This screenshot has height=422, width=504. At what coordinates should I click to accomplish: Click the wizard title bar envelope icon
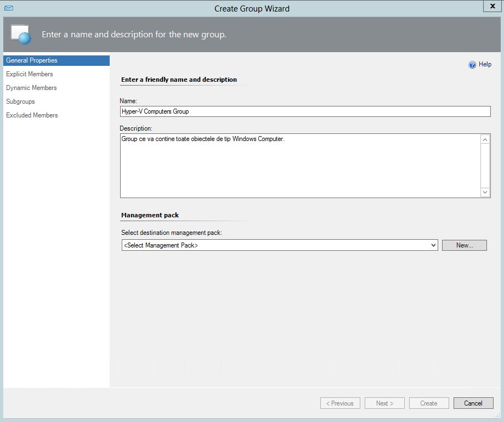[x=9, y=8]
